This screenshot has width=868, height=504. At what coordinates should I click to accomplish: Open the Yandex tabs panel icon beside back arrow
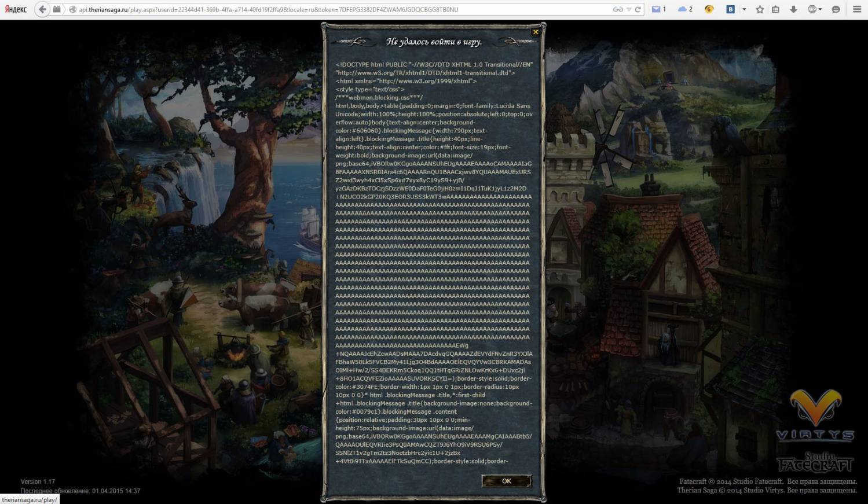(x=57, y=9)
